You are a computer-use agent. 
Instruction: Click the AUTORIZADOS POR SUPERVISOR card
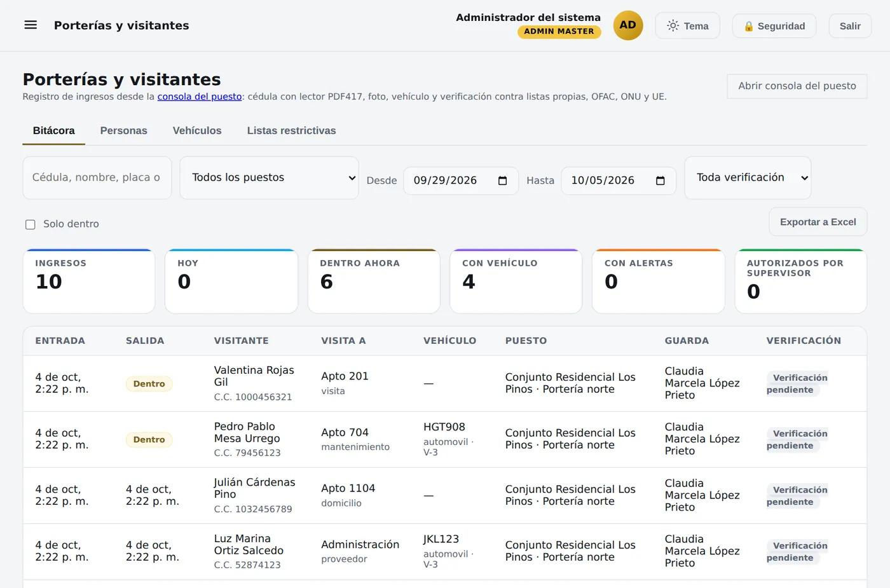tap(801, 281)
